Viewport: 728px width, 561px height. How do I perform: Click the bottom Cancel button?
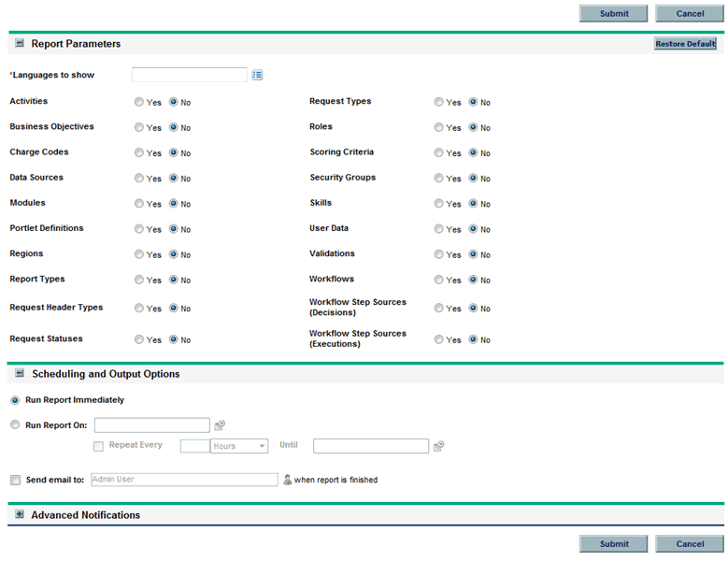click(x=690, y=543)
